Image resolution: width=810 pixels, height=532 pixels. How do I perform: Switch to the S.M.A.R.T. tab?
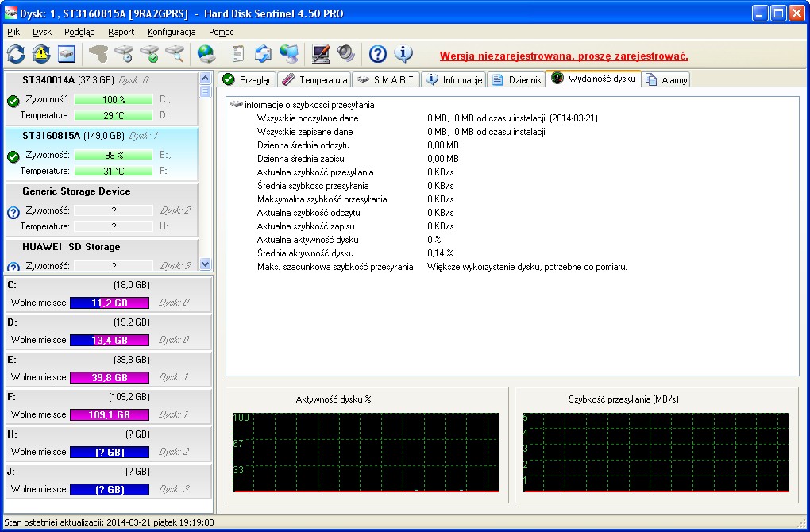click(x=386, y=80)
